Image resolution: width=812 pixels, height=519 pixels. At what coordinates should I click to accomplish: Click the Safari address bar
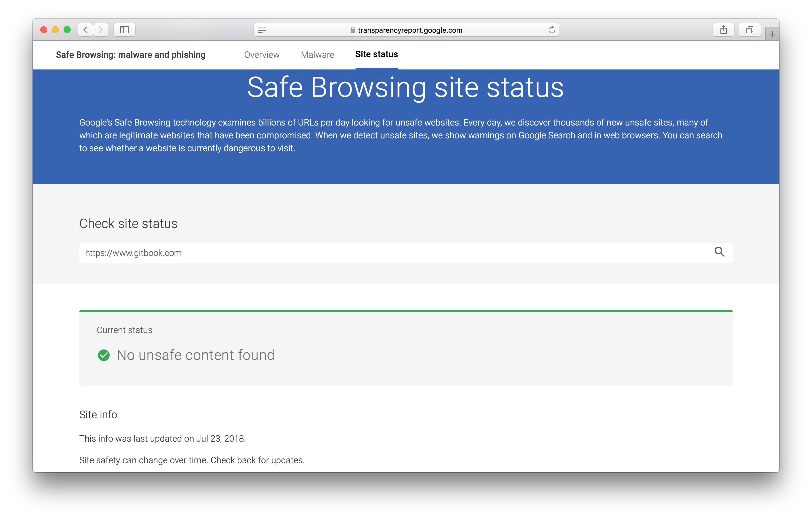point(410,30)
